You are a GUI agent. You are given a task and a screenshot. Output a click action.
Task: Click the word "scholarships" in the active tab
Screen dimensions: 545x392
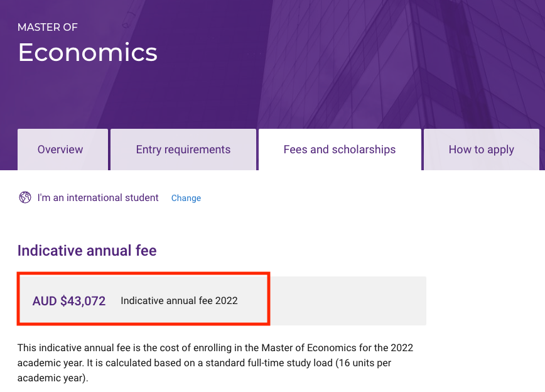click(x=364, y=150)
